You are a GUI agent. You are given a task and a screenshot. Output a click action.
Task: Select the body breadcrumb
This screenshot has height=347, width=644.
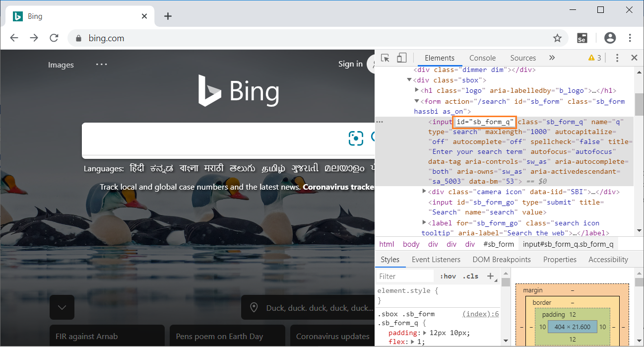tap(411, 244)
